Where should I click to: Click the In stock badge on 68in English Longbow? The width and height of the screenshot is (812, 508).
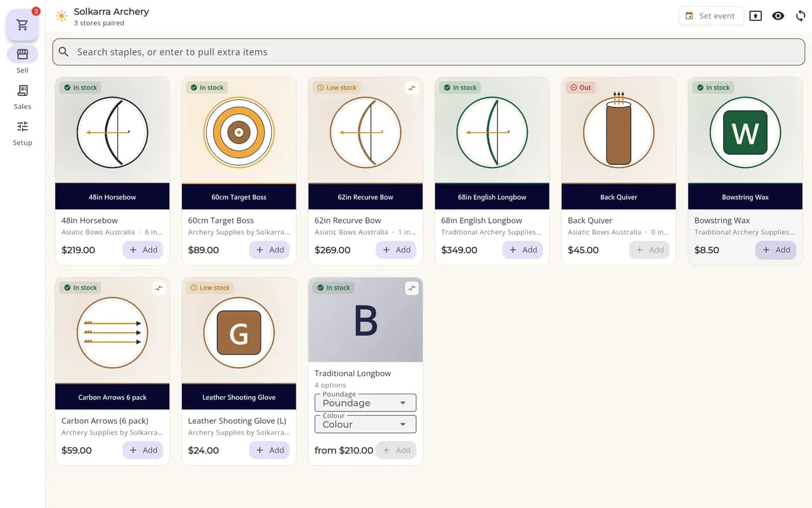pos(460,88)
